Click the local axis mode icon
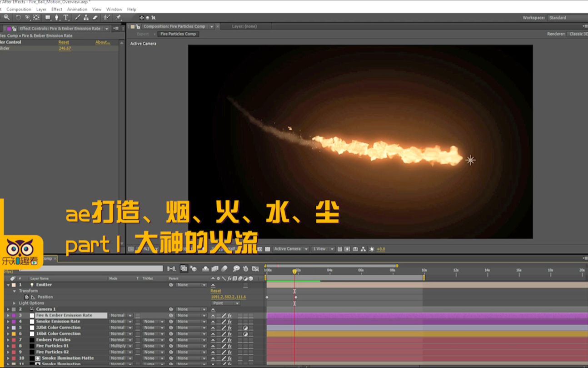Screen dimensions: 588x368 (x=142, y=18)
